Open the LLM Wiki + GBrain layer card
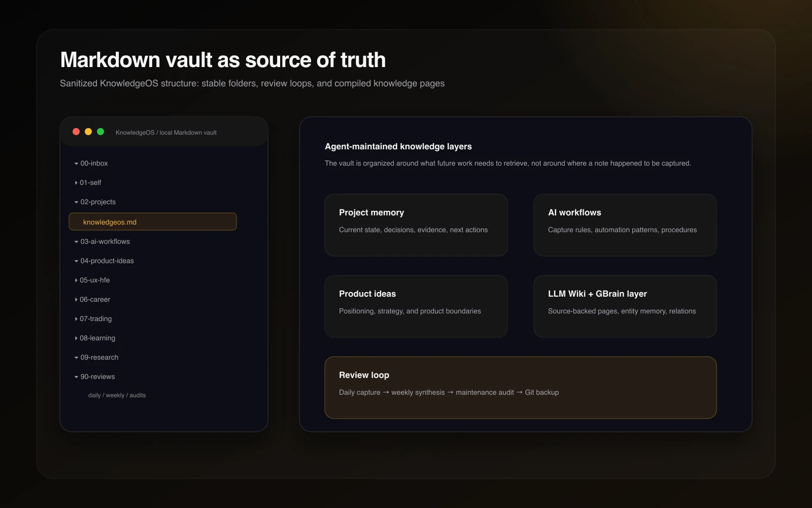This screenshot has height=508, width=812. pyautogui.click(x=625, y=306)
